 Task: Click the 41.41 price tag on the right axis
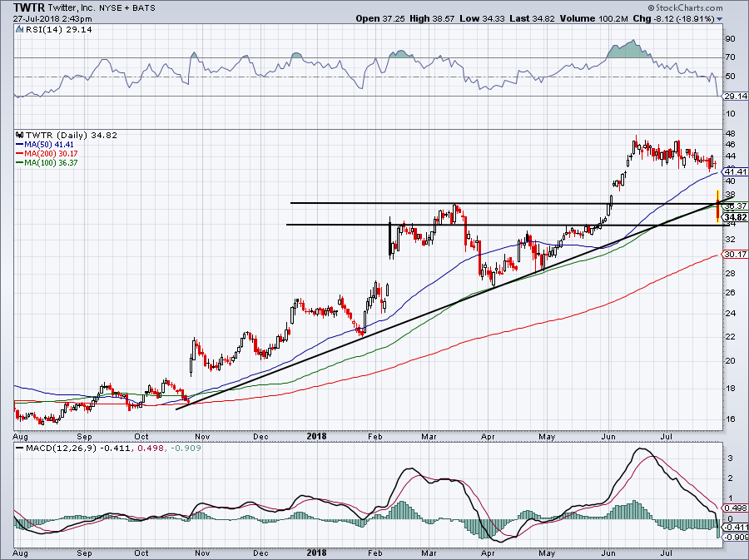pos(735,172)
